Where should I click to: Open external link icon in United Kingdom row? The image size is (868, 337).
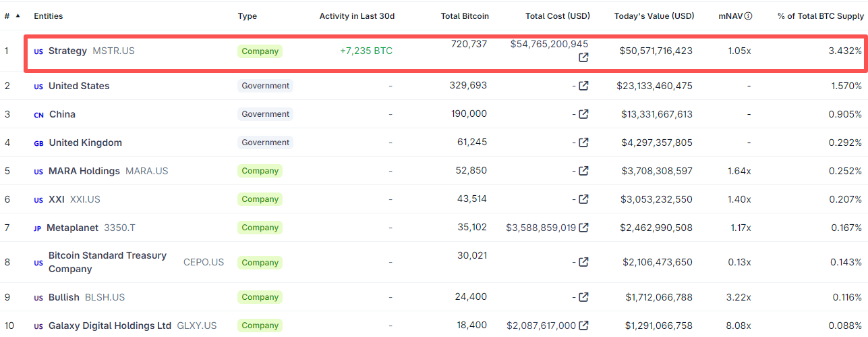(x=583, y=142)
